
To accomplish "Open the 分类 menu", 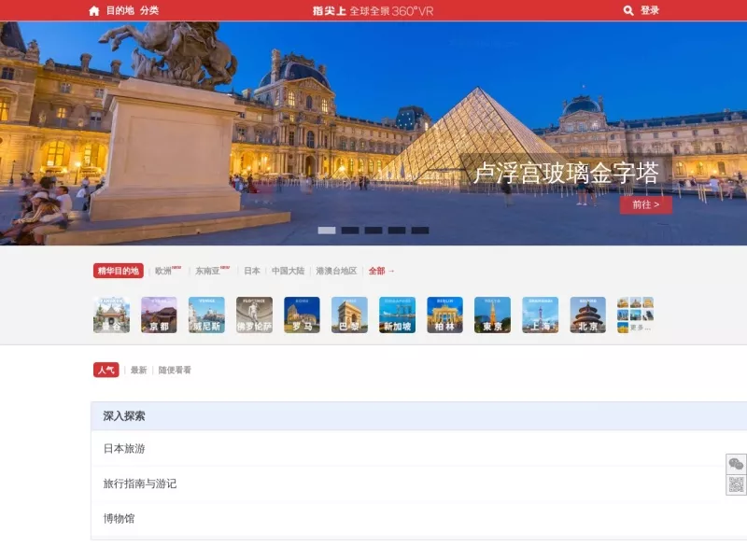I will 149,10.
